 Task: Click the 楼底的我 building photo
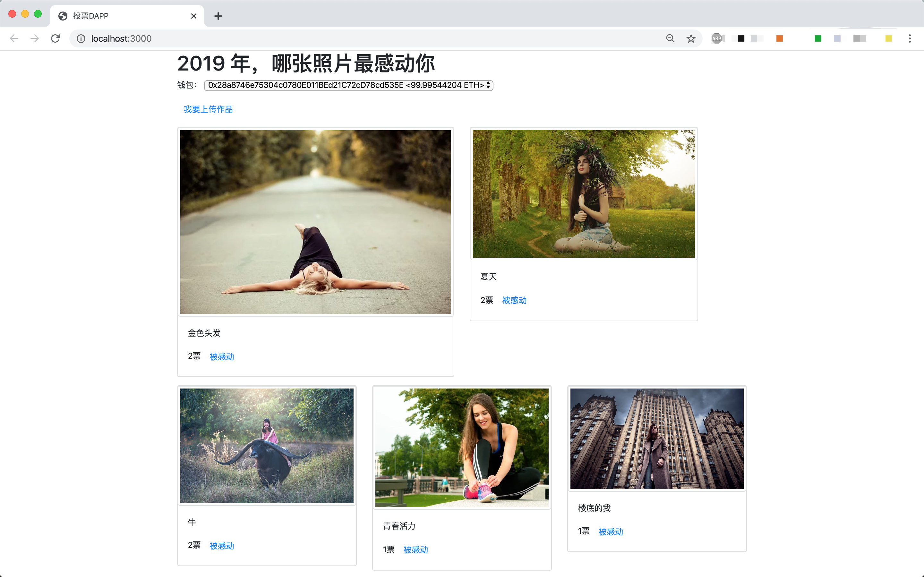pos(657,439)
